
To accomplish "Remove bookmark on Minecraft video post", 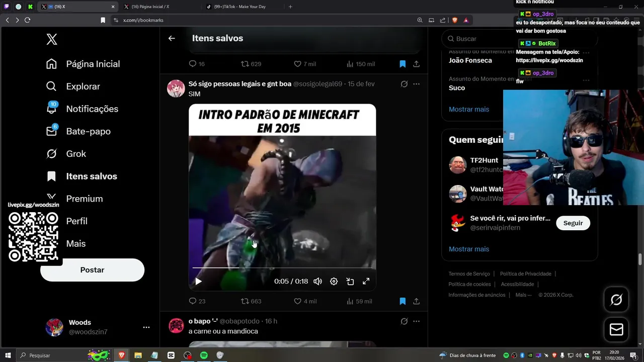I will click(403, 301).
